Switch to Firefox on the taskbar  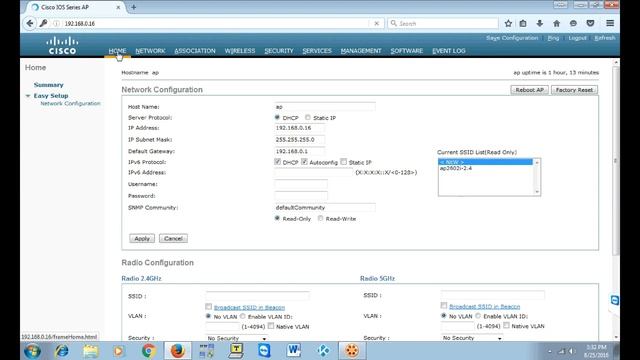pyautogui.click(x=178, y=351)
